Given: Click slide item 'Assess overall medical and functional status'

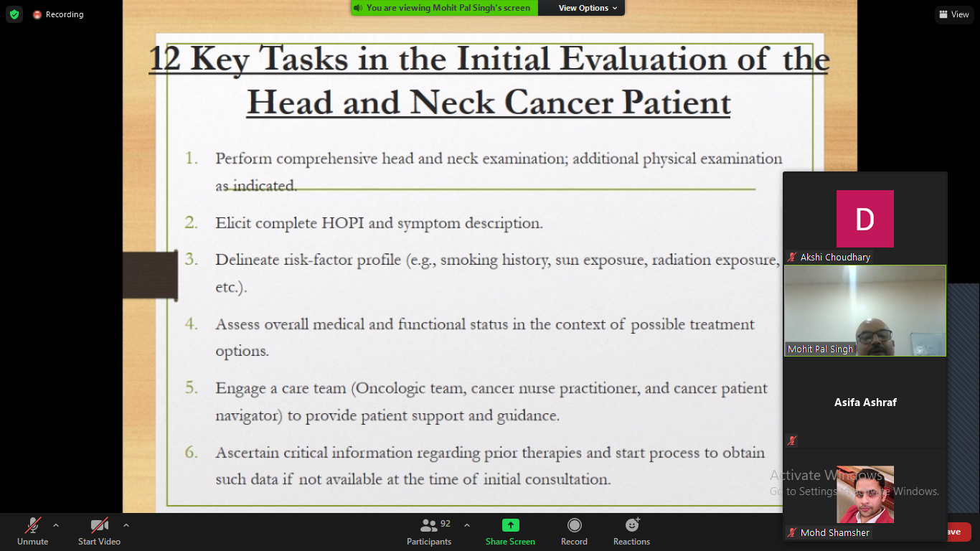Looking at the screenshot, I should click(x=485, y=337).
